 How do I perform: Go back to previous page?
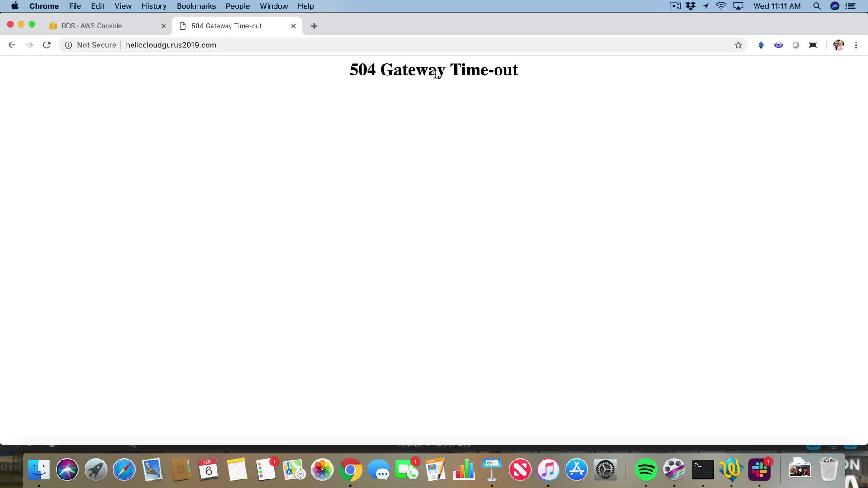[12, 45]
